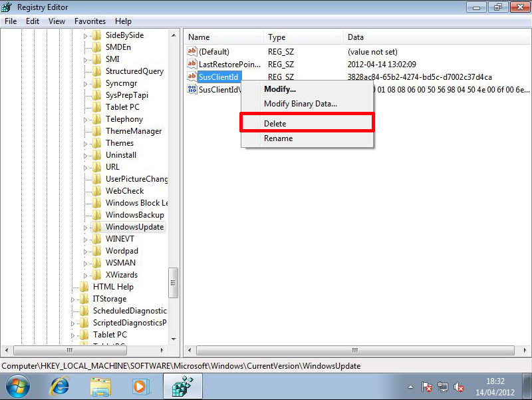Click the tree pane scroll-down arrow
The height and width of the screenshot is (400, 532).
click(174, 339)
